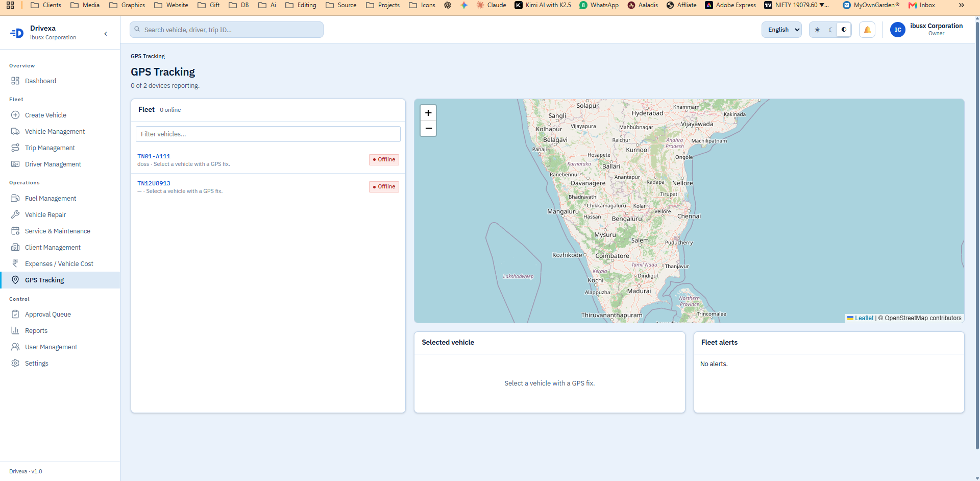Click the Drivexa logo

(x=17, y=33)
